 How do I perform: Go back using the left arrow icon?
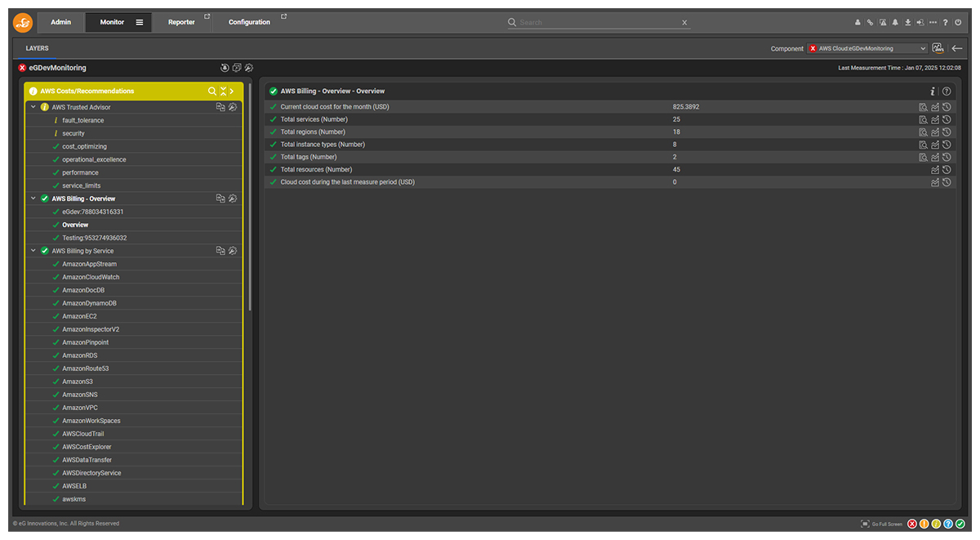957,48
